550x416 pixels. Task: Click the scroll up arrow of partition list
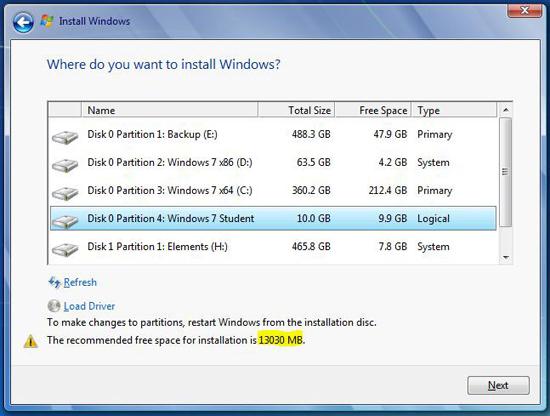tap(505, 110)
